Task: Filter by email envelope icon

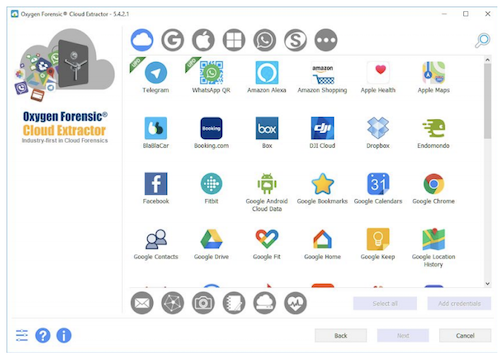Action: point(142,303)
